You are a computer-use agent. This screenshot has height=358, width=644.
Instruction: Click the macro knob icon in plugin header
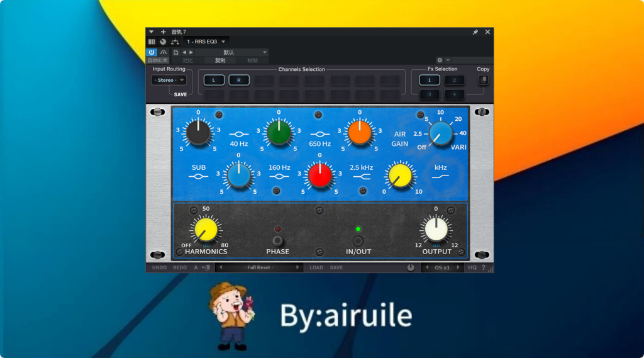[163, 42]
